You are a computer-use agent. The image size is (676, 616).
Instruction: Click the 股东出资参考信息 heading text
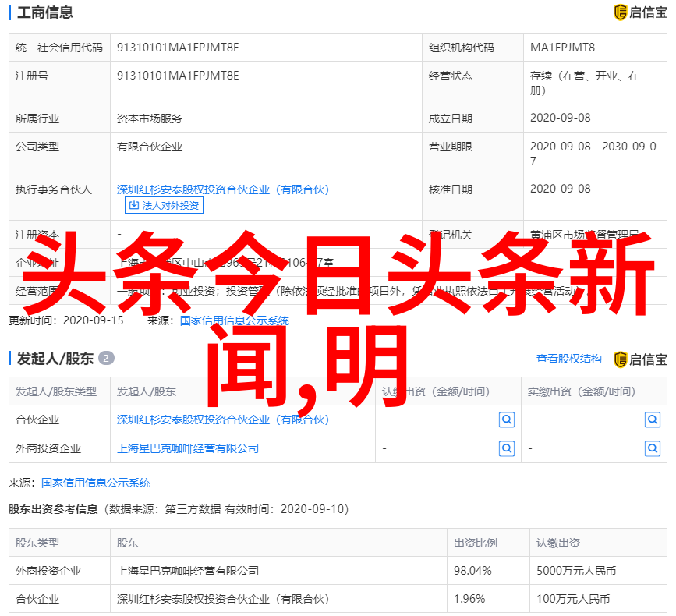coord(53,509)
